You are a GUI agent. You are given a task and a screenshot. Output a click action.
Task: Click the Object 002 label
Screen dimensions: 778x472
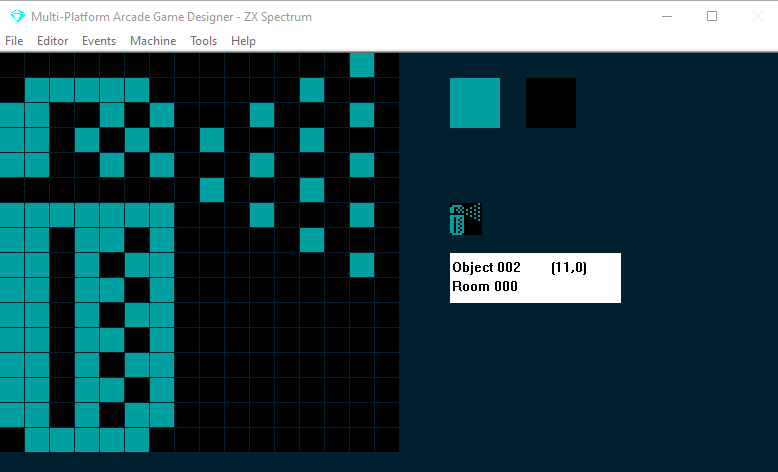point(486,268)
